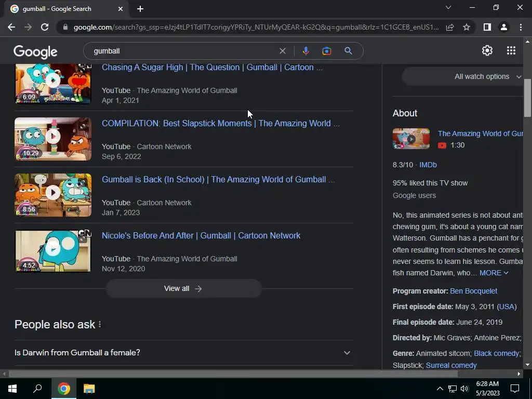532x399 pixels.
Task: Go forward using the browser forward arrow
Action: pos(28,27)
